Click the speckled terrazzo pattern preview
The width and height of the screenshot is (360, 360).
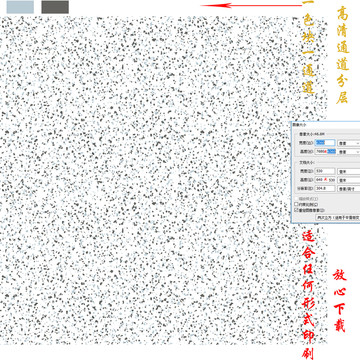click(147, 180)
